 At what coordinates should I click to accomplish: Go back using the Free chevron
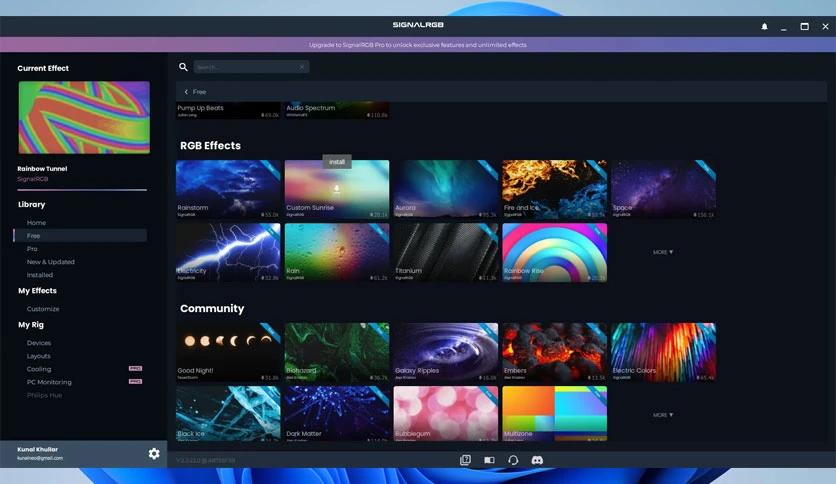coord(186,92)
